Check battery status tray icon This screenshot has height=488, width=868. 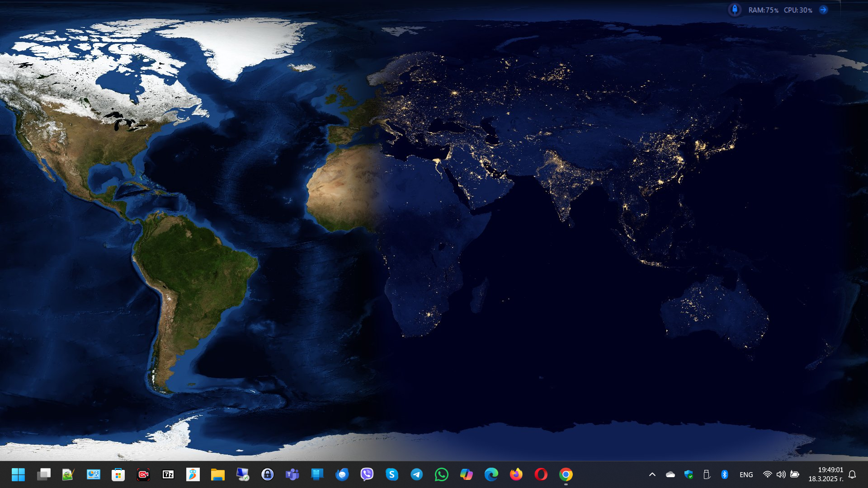795,474
